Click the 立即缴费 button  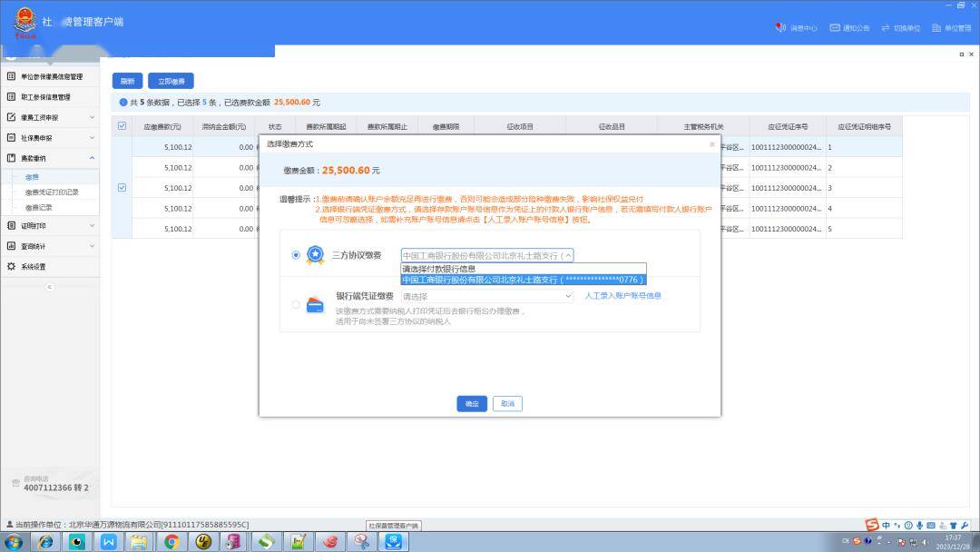171,81
